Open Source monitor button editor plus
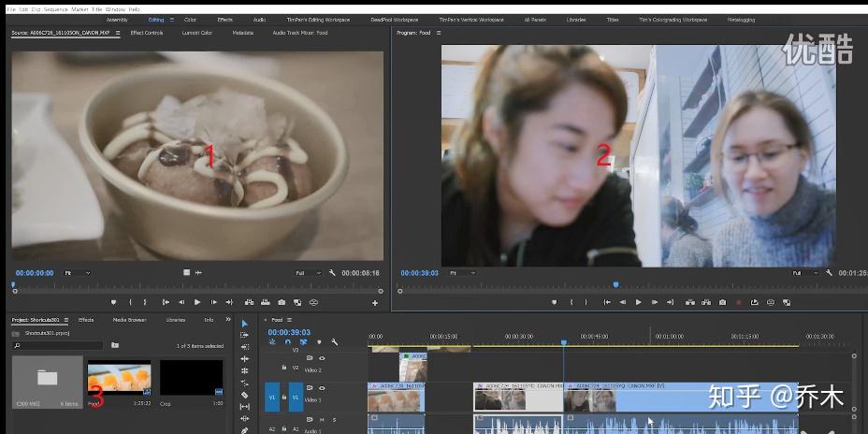The width and height of the screenshot is (868, 434). pos(375,303)
